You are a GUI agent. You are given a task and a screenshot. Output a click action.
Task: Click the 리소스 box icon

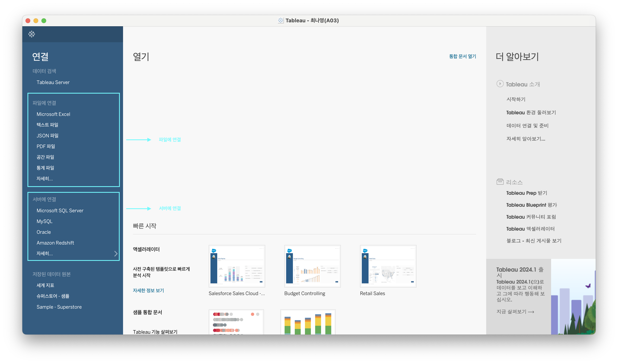click(500, 182)
